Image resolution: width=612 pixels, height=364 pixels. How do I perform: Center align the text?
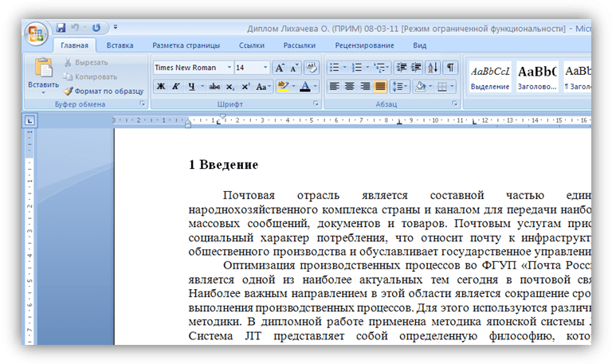pyautogui.click(x=349, y=86)
